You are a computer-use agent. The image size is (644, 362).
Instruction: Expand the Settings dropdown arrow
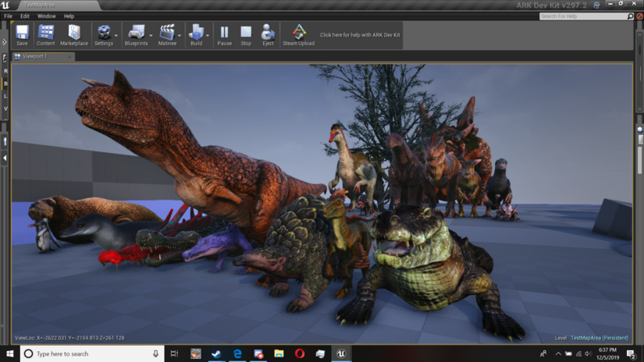116,35
